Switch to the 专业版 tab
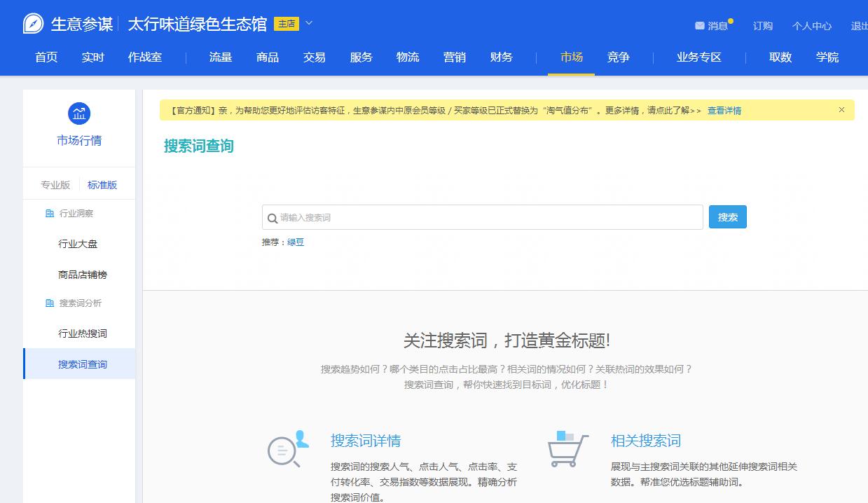 pos(55,184)
